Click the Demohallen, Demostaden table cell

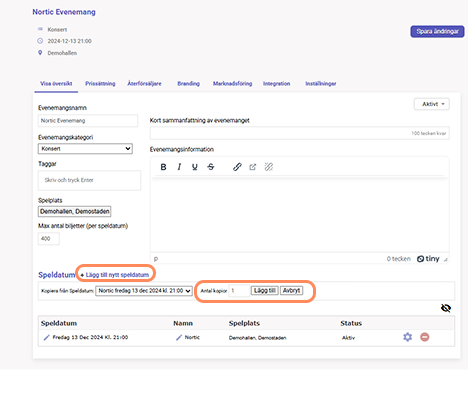257,338
